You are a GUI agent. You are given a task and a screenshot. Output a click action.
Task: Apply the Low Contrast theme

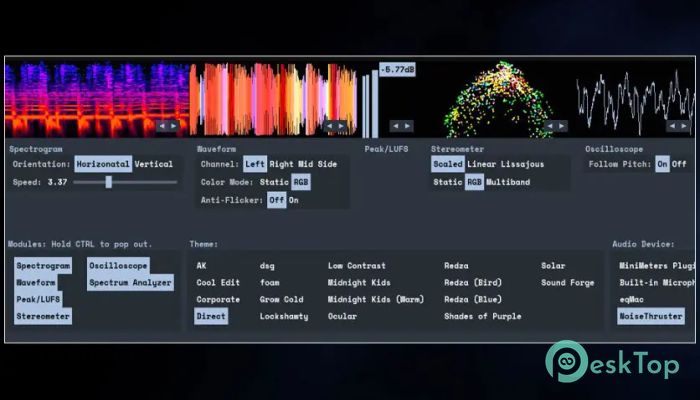357,266
